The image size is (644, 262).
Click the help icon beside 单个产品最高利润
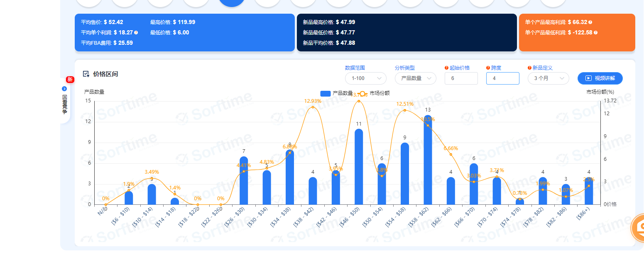(590, 22)
